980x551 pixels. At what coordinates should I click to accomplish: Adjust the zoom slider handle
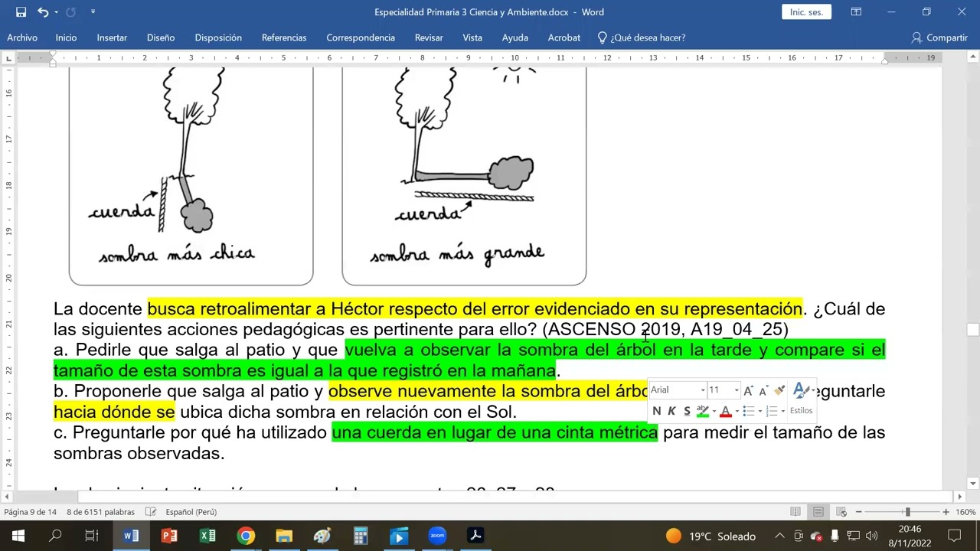[907, 512]
